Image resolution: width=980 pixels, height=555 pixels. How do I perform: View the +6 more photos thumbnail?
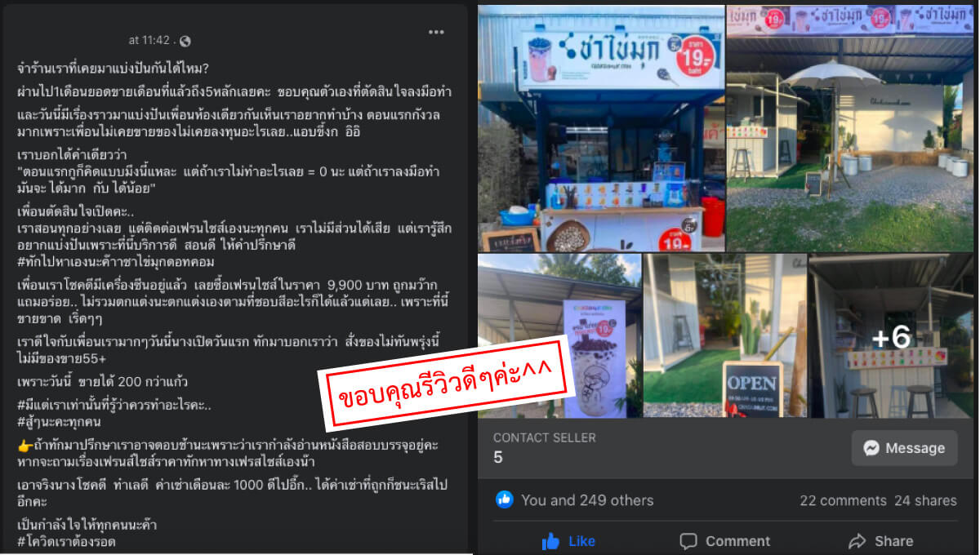891,335
